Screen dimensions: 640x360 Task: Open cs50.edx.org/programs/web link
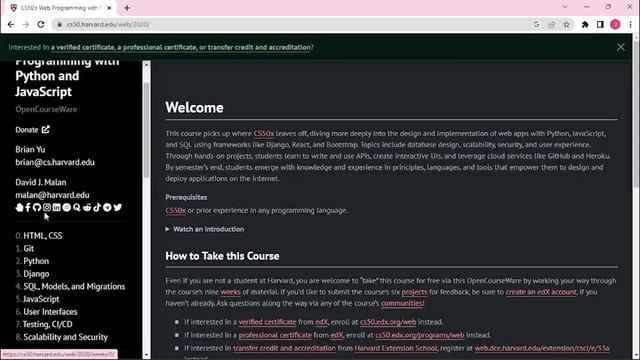(420, 335)
